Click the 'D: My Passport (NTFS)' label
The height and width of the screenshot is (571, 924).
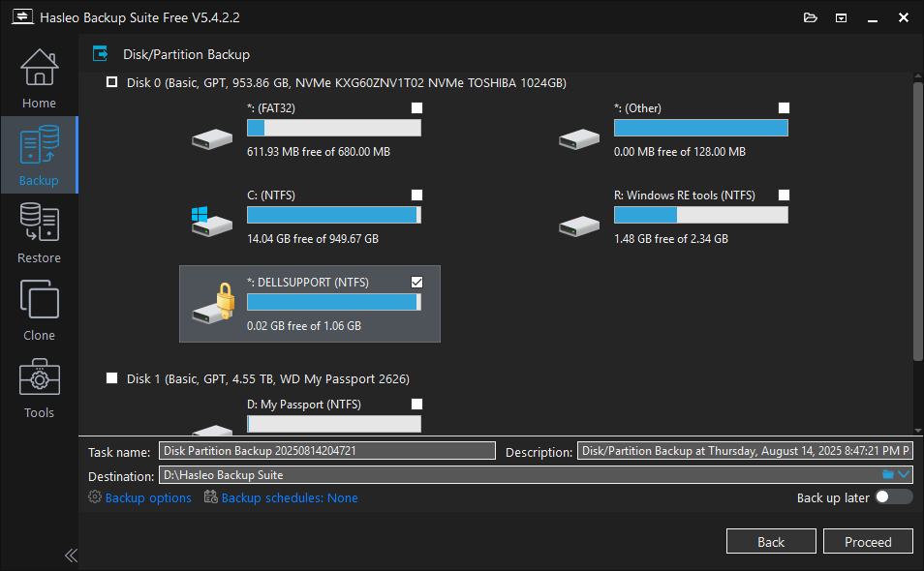[303, 404]
